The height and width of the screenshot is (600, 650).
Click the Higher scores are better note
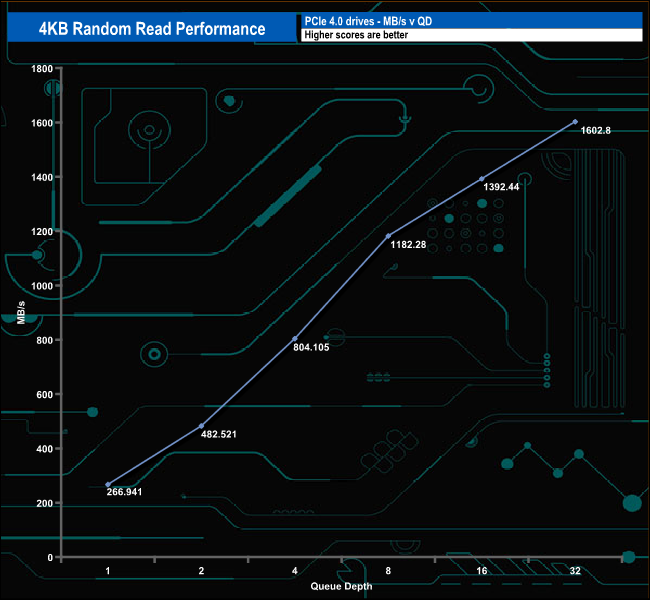pyautogui.click(x=356, y=35)
